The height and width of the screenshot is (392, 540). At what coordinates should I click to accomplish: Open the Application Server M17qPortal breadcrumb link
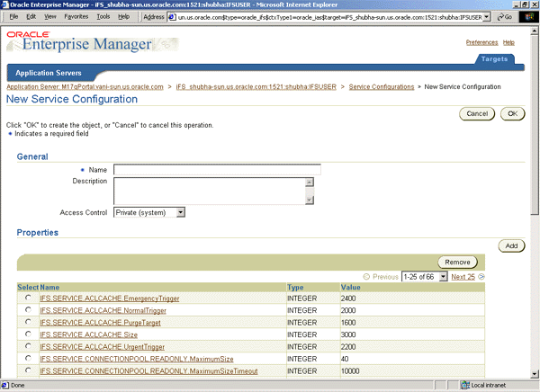coord(85,86)
